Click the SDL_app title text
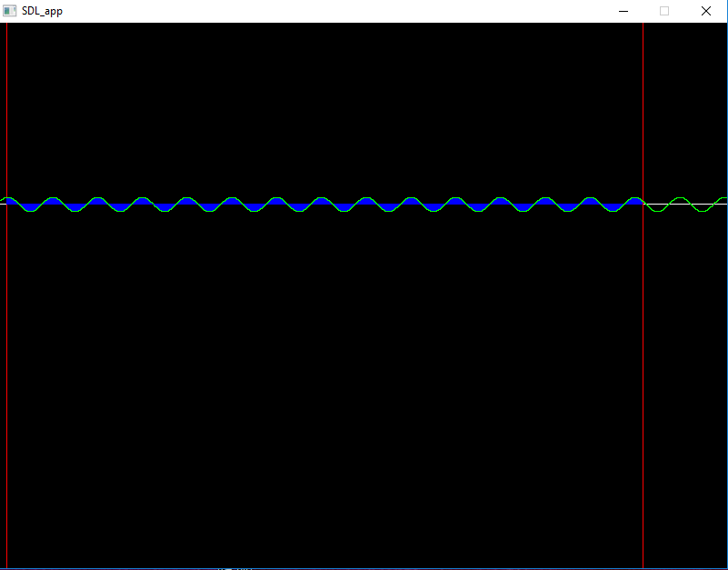 tap(42, 11)
